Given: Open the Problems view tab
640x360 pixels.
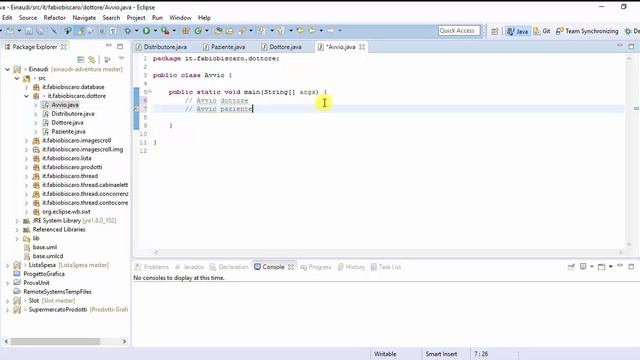Looking at the screenshot, I should pyautogui.click(x=152, y=267).
